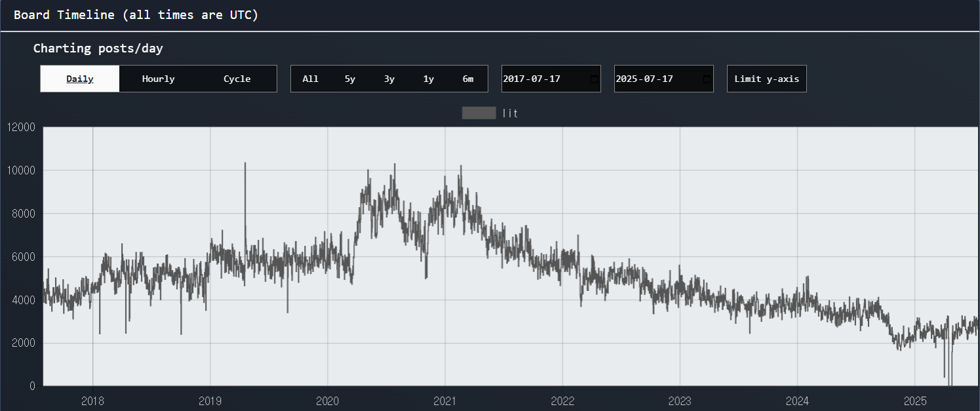Click the 4000 y-axis label

[24, 300]
